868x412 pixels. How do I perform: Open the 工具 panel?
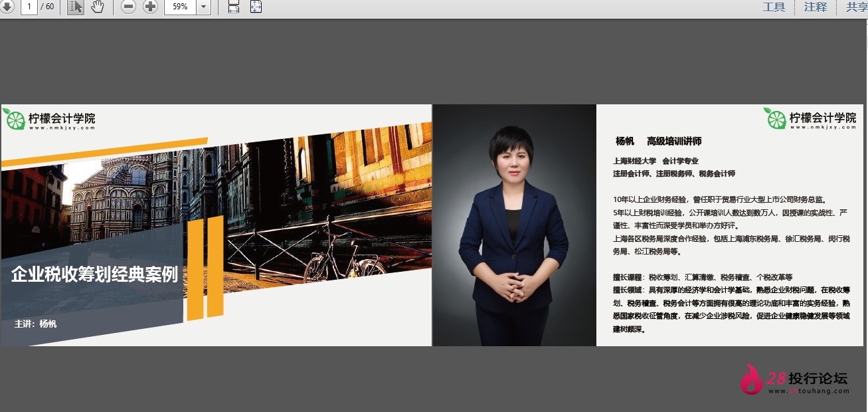click(x=774, y=7)
